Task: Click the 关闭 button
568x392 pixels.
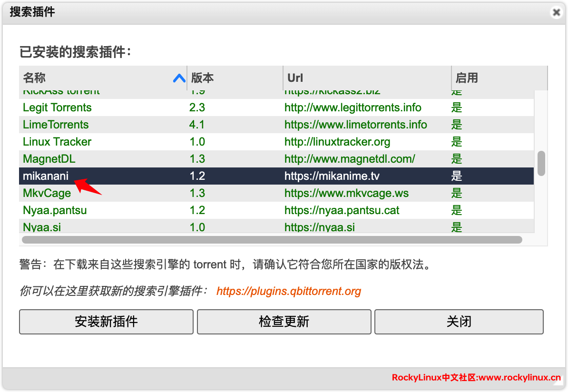Action: 459,322
